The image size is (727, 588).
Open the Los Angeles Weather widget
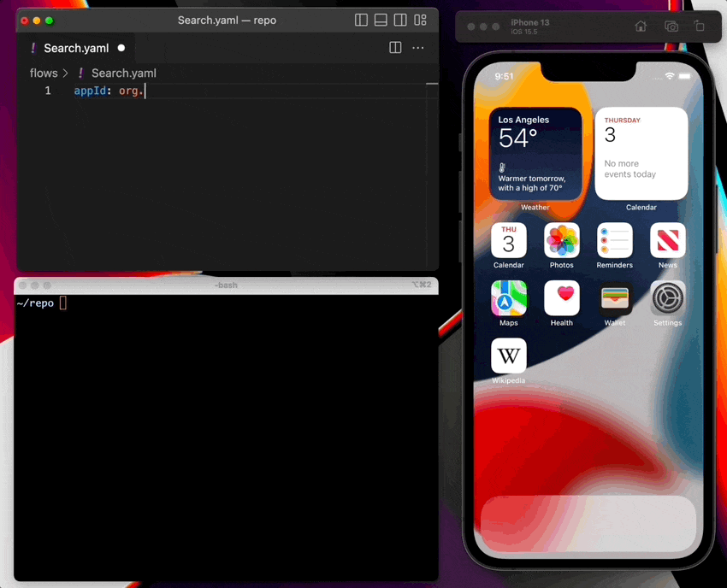point(535,154)
